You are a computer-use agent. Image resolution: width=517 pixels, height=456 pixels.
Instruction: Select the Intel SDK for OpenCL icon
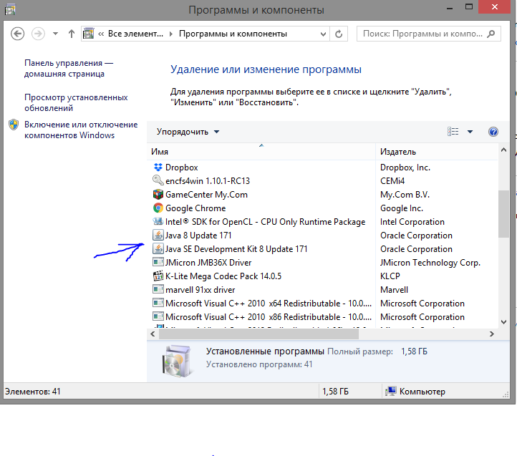pos(157,221)
